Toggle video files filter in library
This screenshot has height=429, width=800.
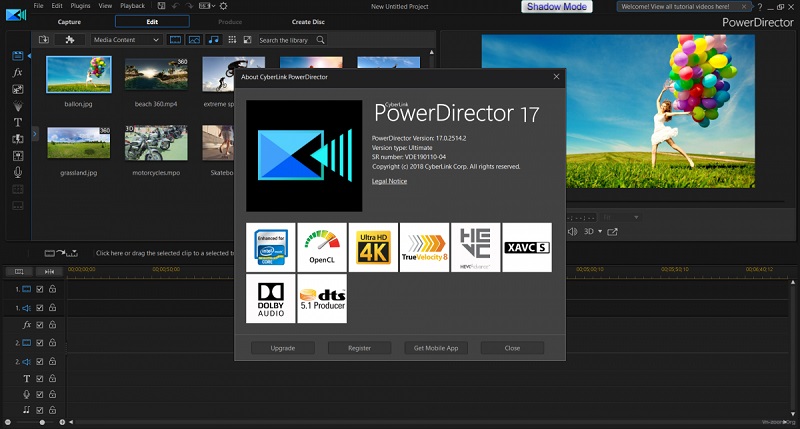coord(175,39)
